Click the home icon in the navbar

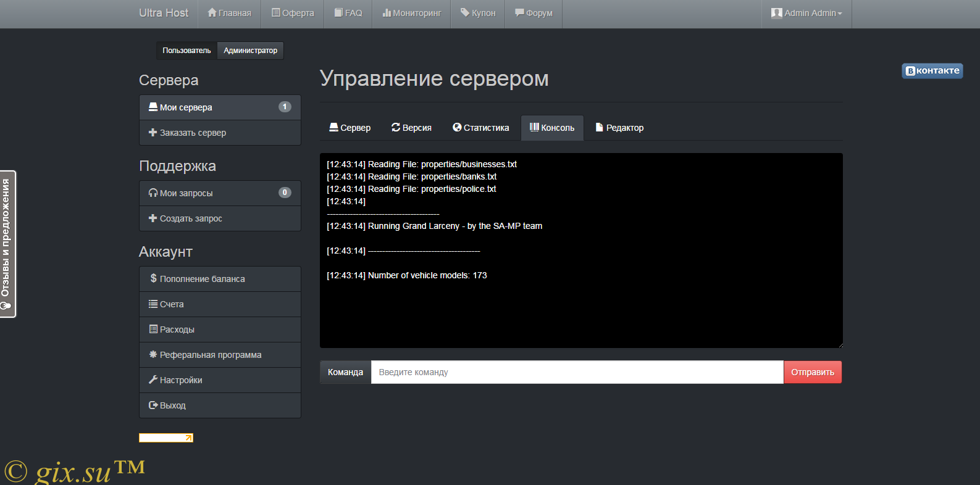[x=212, y=12]
